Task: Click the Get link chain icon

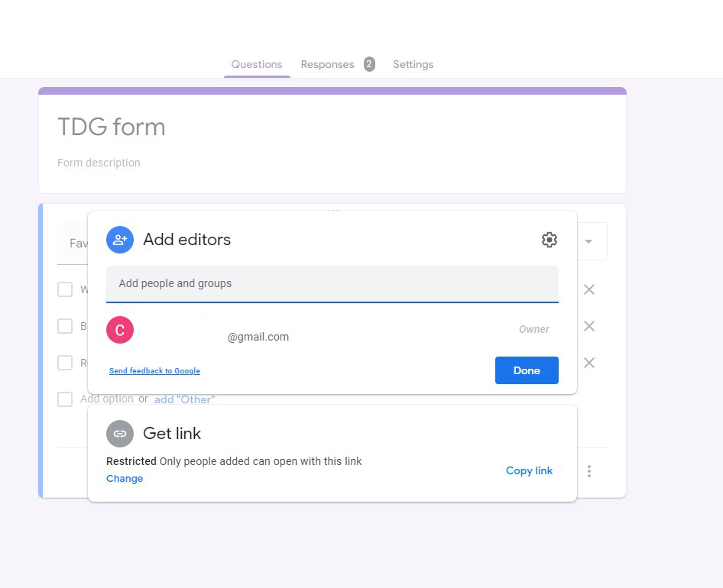Action: click(120, 434)
